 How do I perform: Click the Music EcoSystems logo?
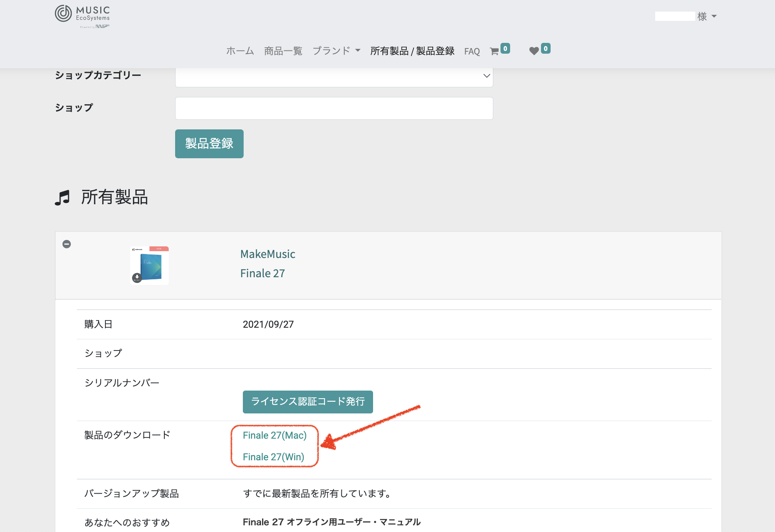[83, 16]
